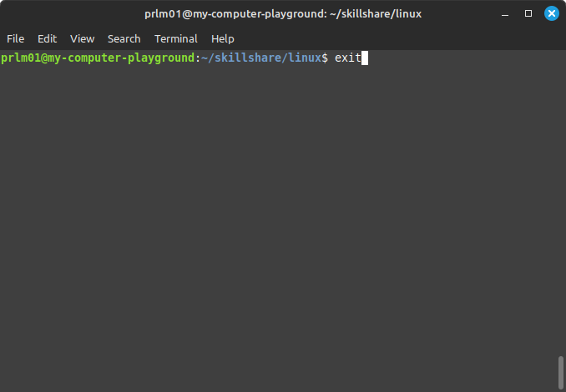The height and width of the screenshot is (392, 566).
Task: Close the terminal with the blue X button
Action: click(x=552, y=13)
